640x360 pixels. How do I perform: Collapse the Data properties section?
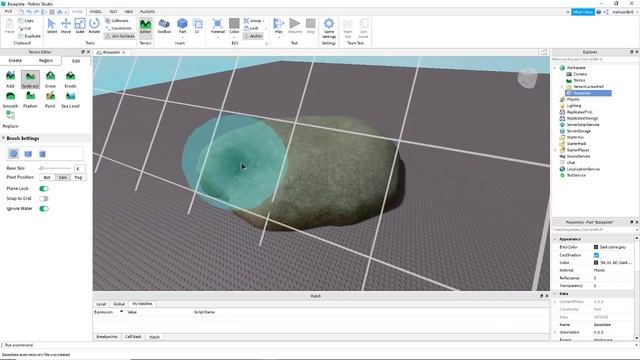click(555, 294)
